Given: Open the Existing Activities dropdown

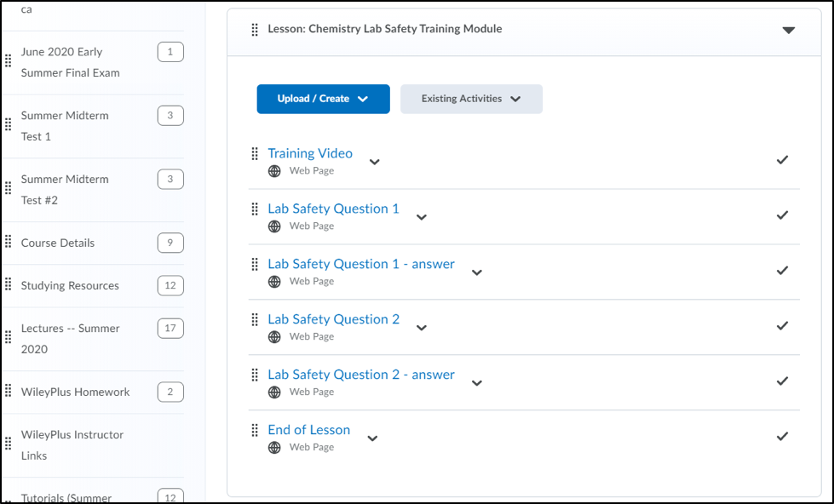Looking at the screenshot, I should pos(471,99).
